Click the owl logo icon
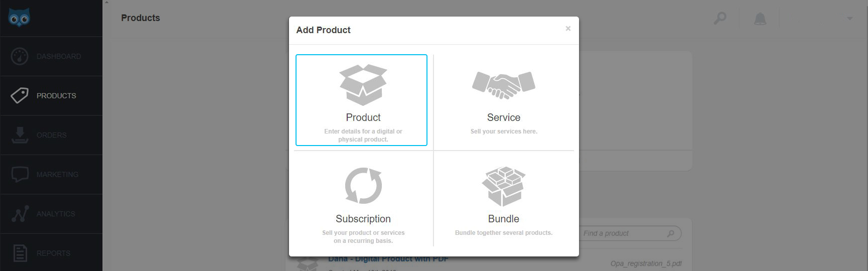The image size is (868, 271). pyautogui.click(x=19, y=18)
